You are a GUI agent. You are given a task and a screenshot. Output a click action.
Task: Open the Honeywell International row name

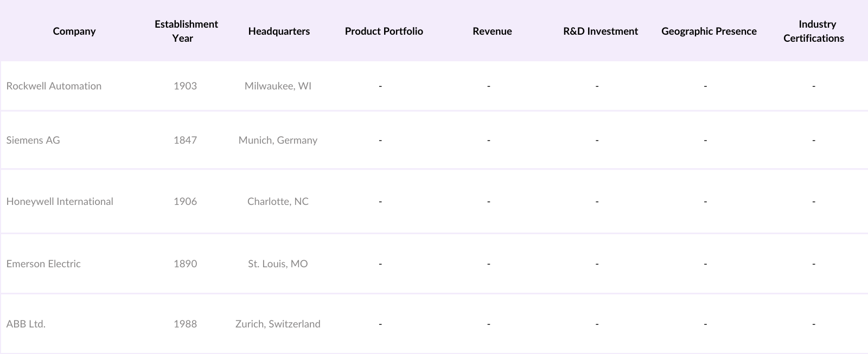tap(60, 201)
